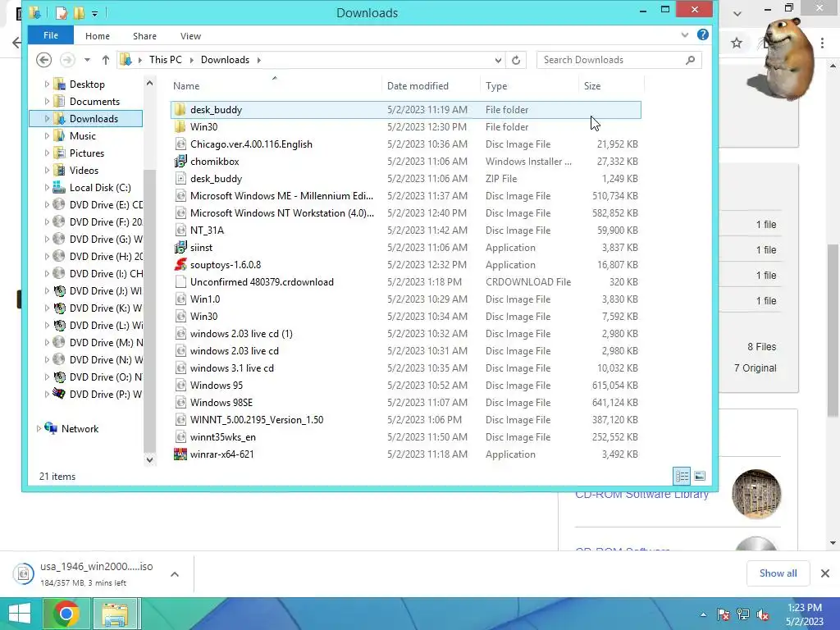Refresh the Downloads folder view

[x=516, y=60]
